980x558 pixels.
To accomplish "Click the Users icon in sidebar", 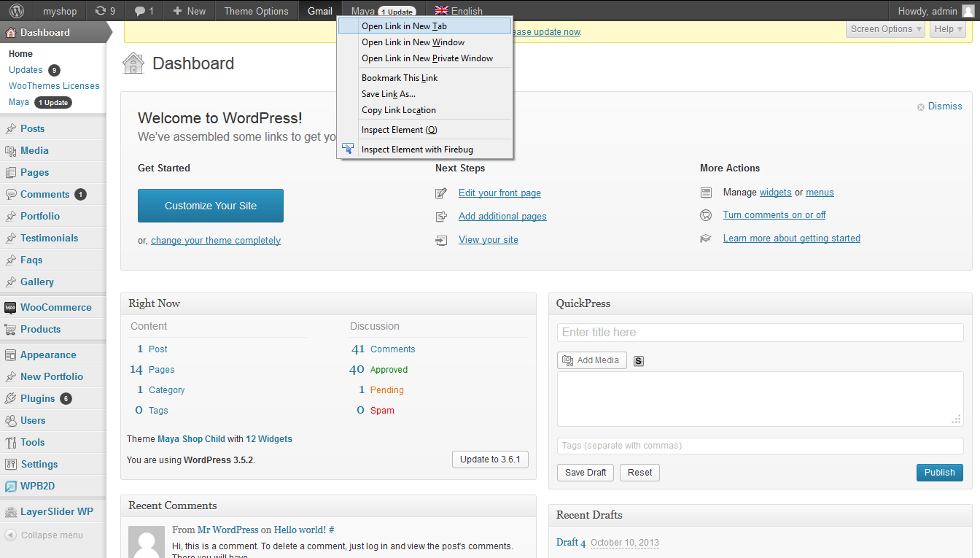I will [x=10, y=420].
